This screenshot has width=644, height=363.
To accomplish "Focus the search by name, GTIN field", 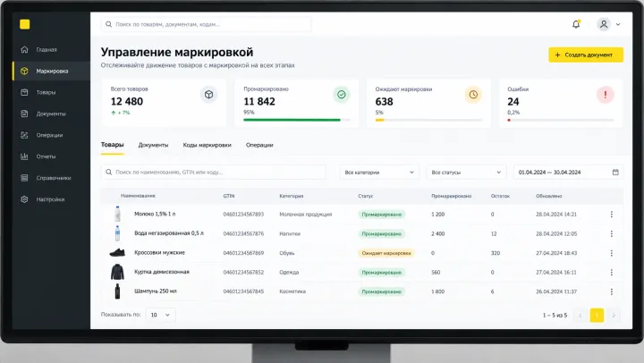I will [x=214, y=172].
